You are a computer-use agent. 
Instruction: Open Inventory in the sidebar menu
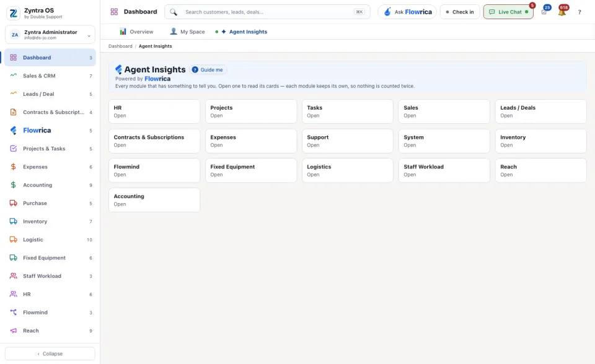coord(50,222)
